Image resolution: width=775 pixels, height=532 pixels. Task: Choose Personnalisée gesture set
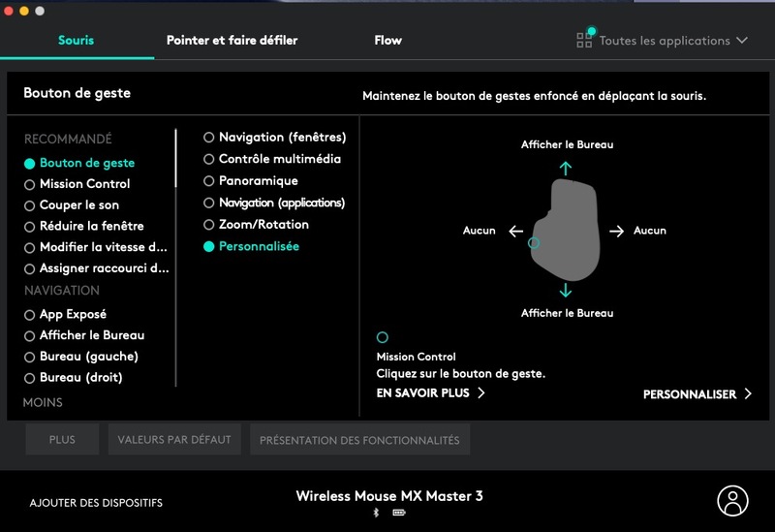tap(251, 246)
